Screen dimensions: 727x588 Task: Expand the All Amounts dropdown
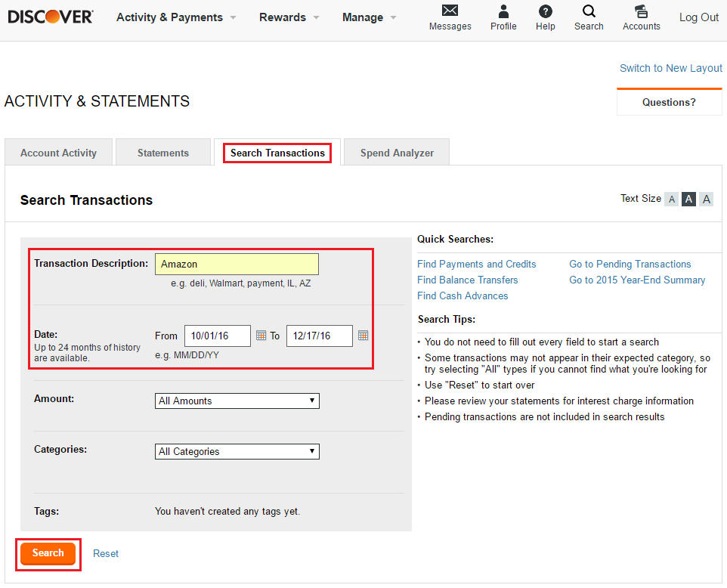pos(237,401)
